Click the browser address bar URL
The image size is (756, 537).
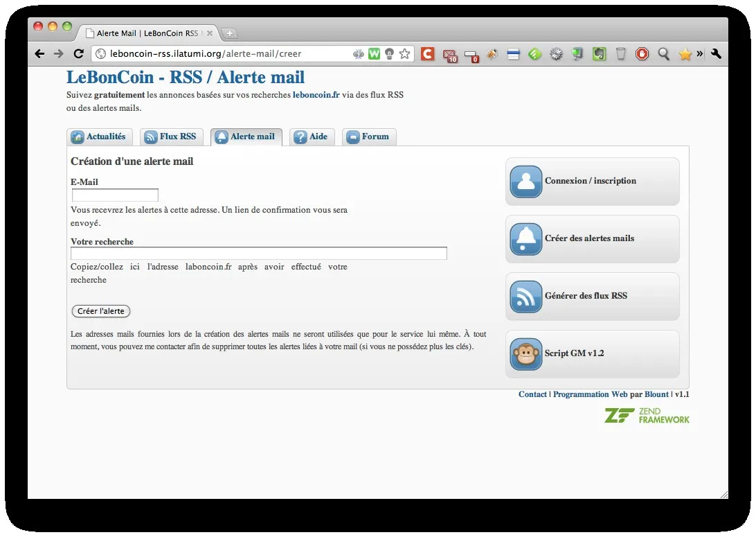pos(206,54)
